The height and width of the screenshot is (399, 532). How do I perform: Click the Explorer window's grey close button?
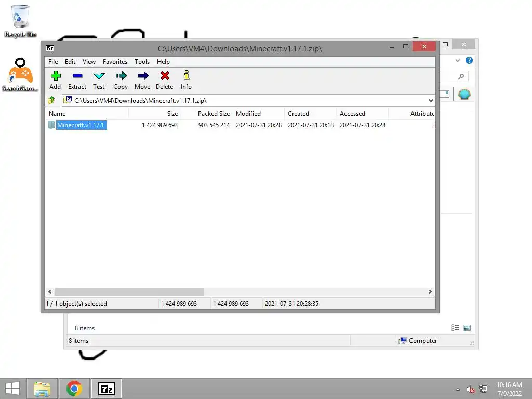coord(464,45)
